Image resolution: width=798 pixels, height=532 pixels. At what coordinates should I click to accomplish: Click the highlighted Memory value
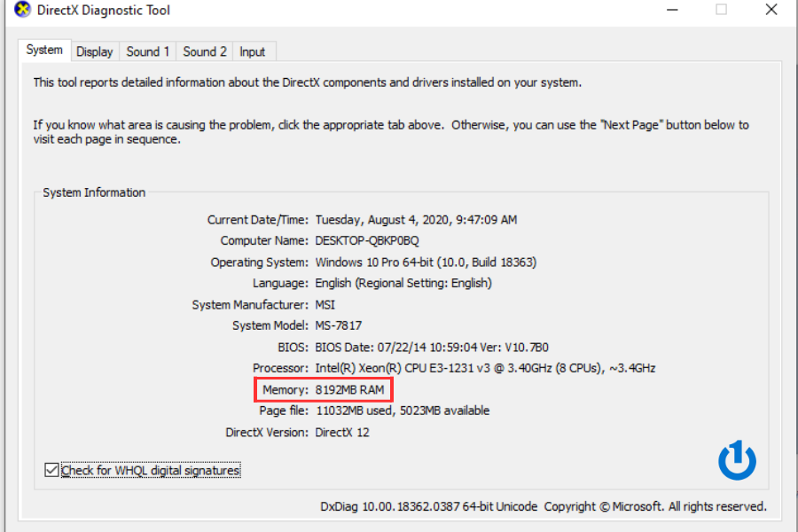pos(351,389)
